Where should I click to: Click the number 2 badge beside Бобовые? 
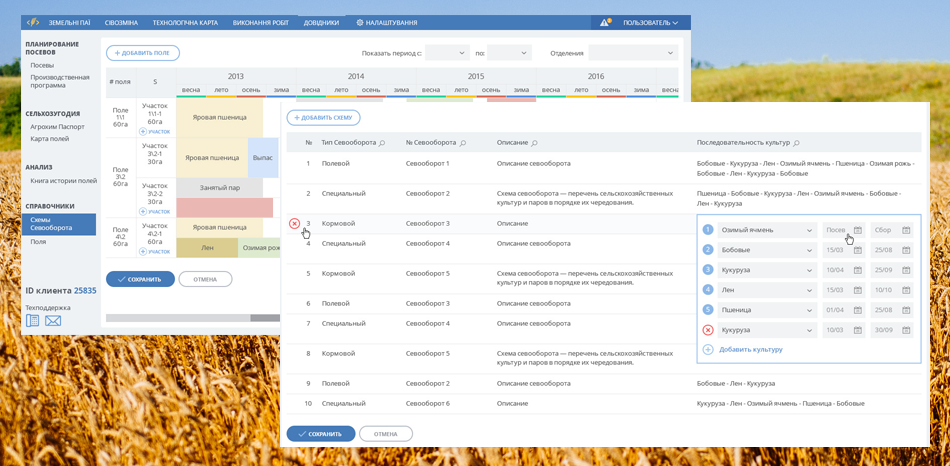pos(708,250)
